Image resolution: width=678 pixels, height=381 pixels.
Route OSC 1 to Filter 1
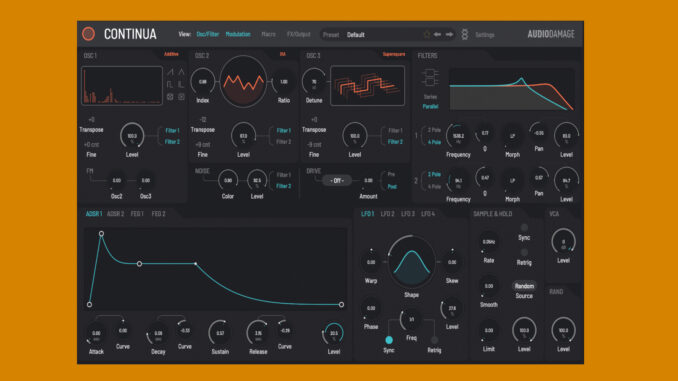click(172, 130)
